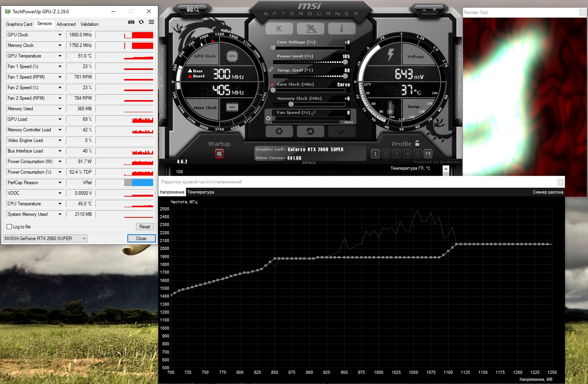Screen dimensions: 588x384
Task: Expand the GPU Clock sensor dropdown
Action: click(x=60, y=35)
